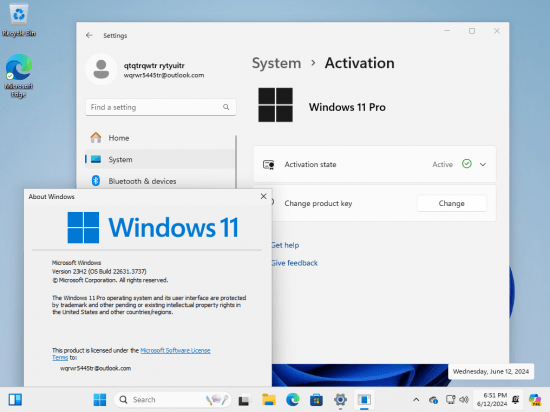Screen dimensions: 550x412
Task: Click the Windows 11 logo in About Windows
Action: click(x=153, y=228)
